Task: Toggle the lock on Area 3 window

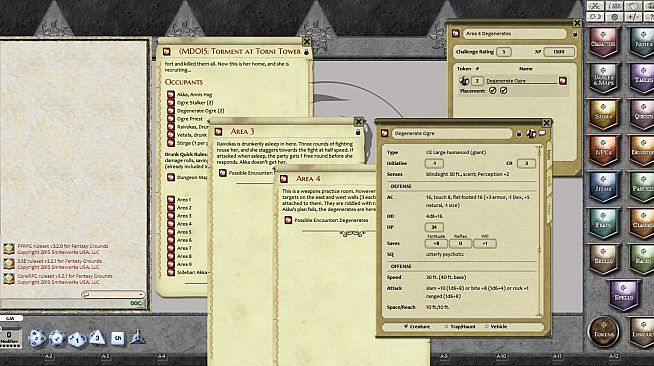Action: click(x=357, y=132)
